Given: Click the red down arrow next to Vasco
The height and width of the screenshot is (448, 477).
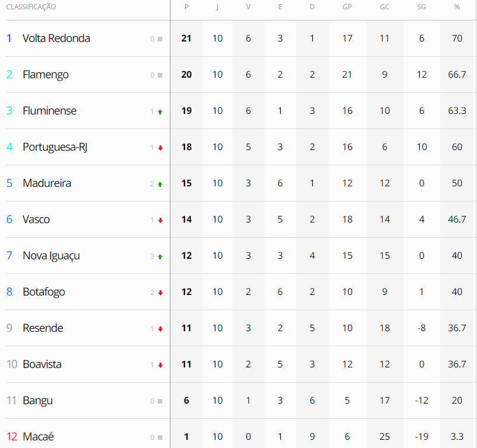Looking at the screenshot, I should click(160, 220).
